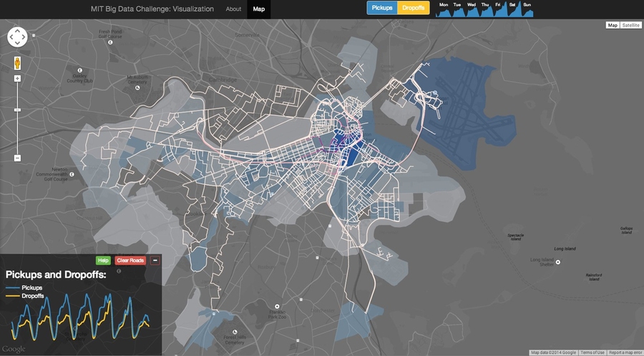The image size is (644, 356).
Task: Click the pan down arrow on map control
Action: click(17, 45)
